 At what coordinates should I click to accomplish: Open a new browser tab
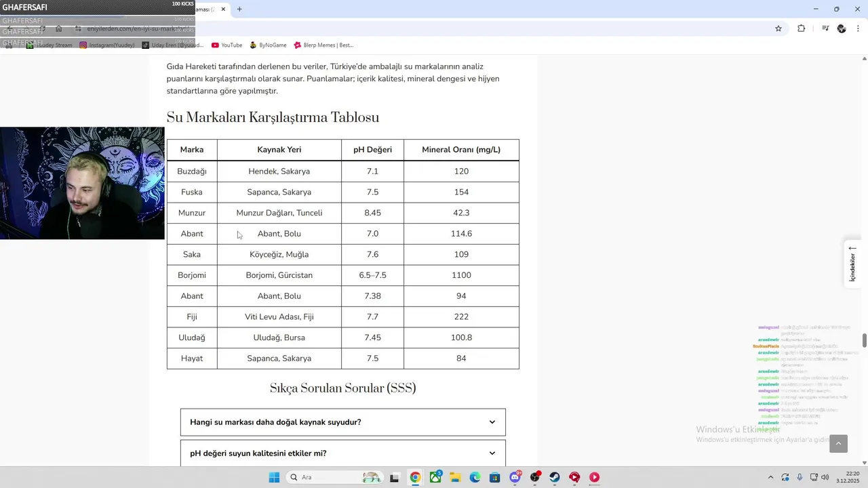[239, 9]
